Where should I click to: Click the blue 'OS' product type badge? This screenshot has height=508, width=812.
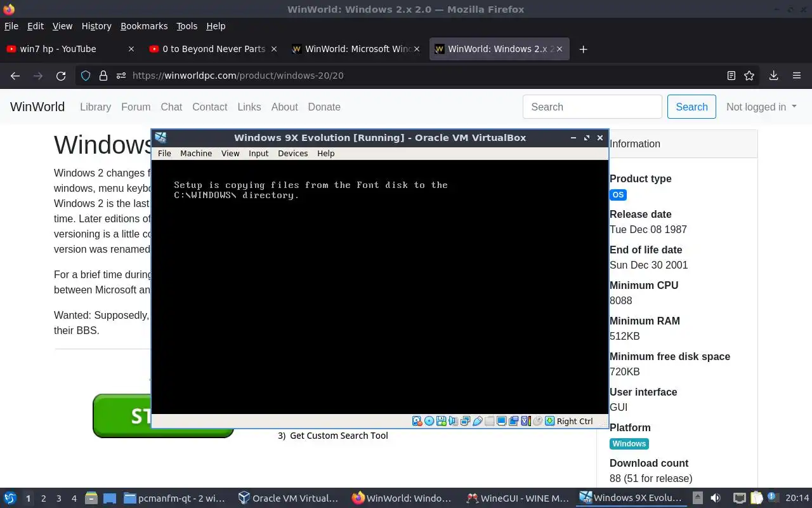[x=618, y=195]
